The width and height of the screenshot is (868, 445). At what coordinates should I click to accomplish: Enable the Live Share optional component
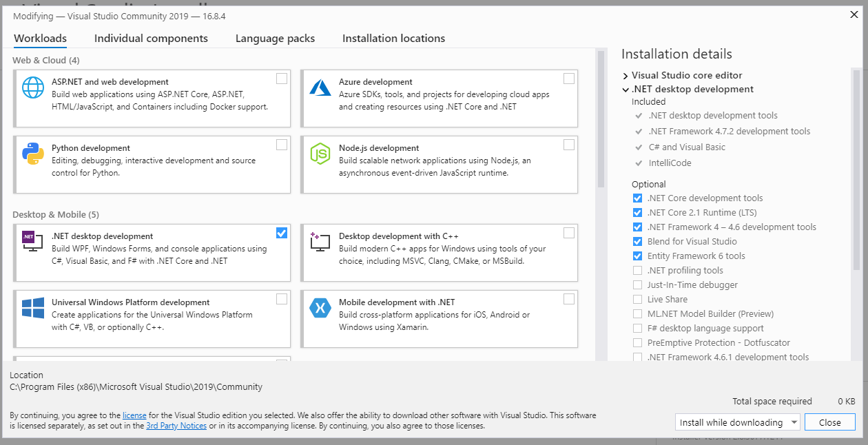pos(637,300)
